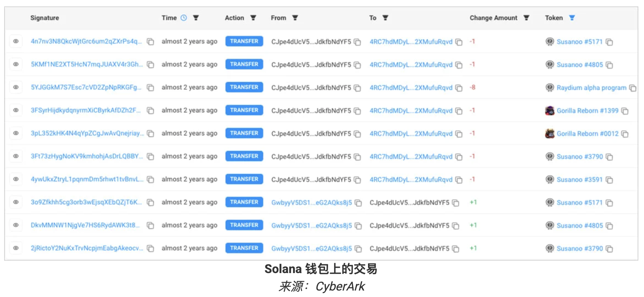Copy From address in Susanoo #4805 +1 row
The image size is (644, 297).
pyautogui.click(x=358, y=226)
